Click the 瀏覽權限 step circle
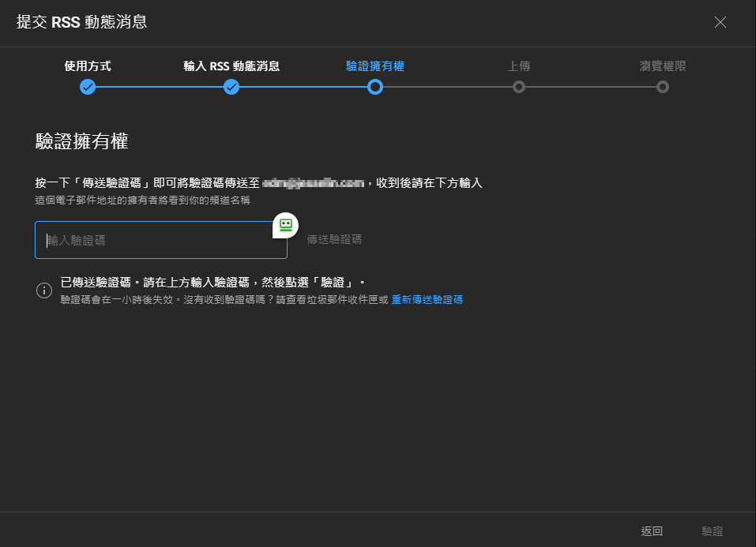Screen dimensions: 756x547 663,88
